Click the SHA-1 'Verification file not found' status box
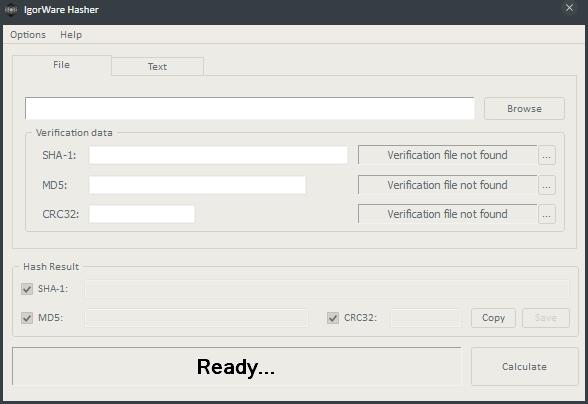Viewport: 588px width, 404px height. (x=447, y=155)
